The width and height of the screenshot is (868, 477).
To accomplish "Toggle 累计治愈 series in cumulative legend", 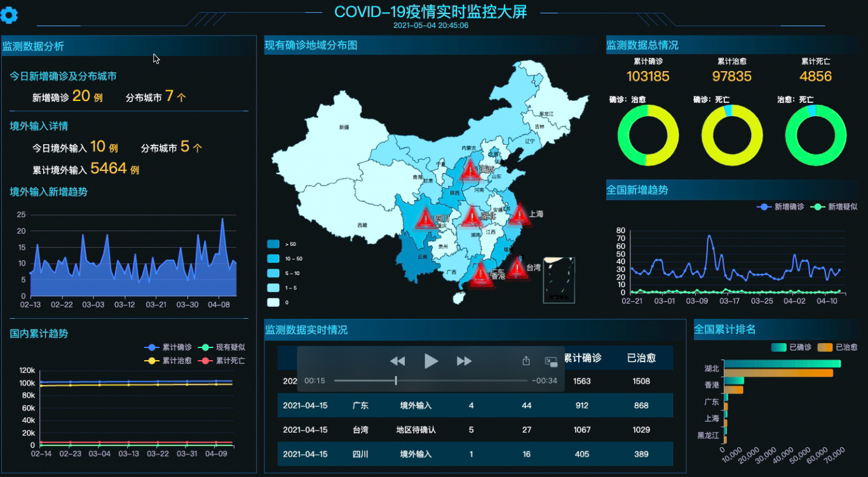I will click(168, 361).
